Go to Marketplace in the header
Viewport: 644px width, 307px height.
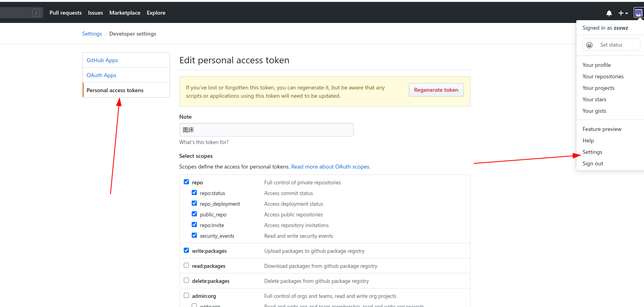point(125,13)
